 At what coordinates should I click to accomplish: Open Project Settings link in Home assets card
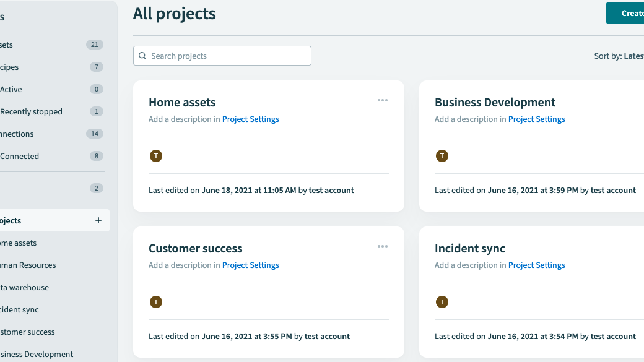(250, 119)
